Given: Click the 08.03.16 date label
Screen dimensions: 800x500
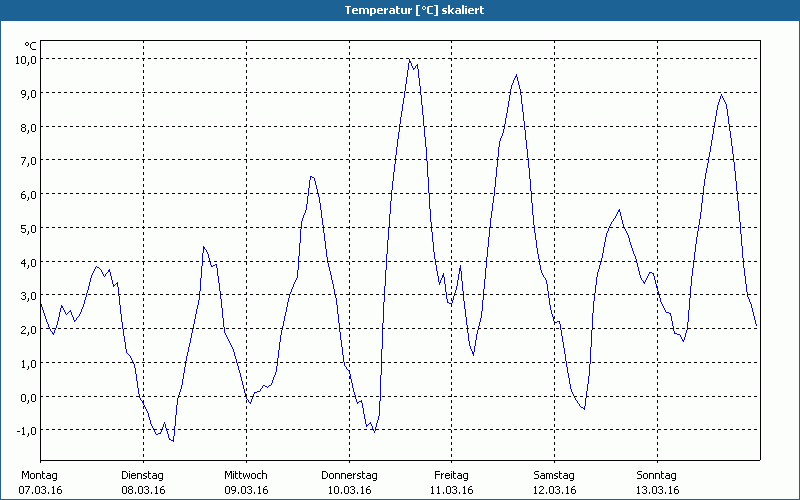Looking at the screenshot, I should coord(143,490).
